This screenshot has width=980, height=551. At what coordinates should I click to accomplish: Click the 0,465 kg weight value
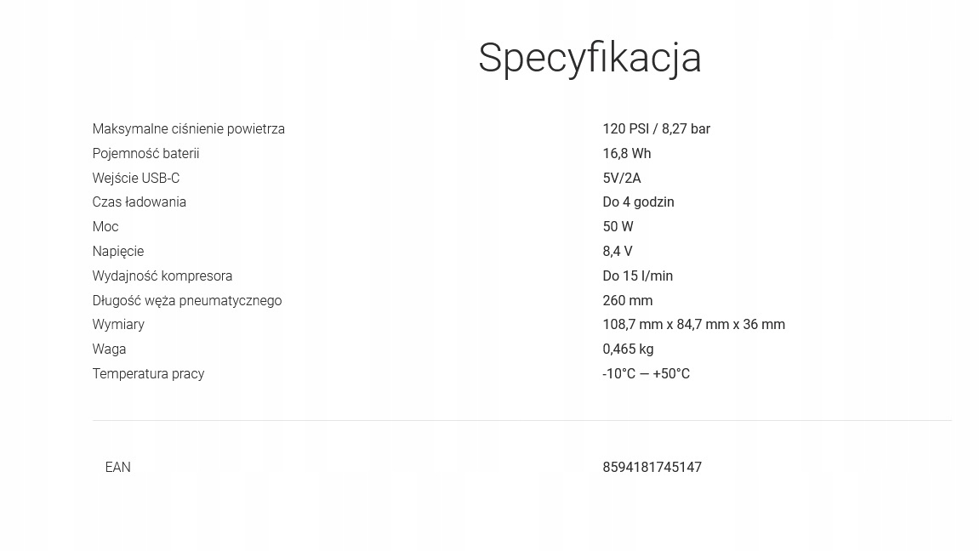627,349
